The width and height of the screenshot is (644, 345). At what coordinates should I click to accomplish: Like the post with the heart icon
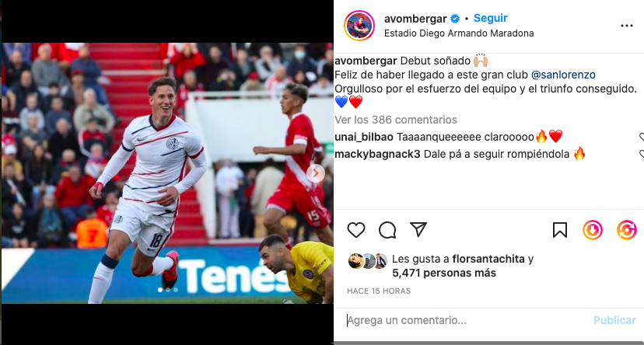tap(355, 230)
